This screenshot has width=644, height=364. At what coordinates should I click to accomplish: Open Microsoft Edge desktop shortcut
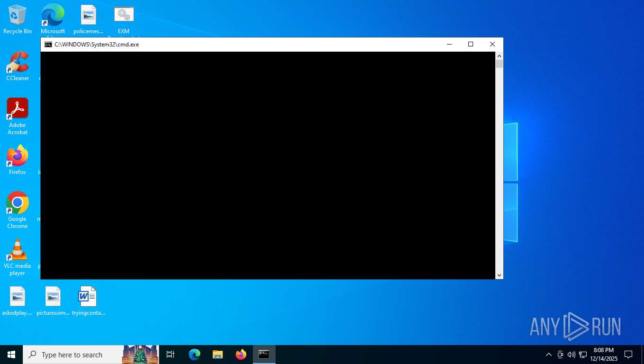(53, 19)
